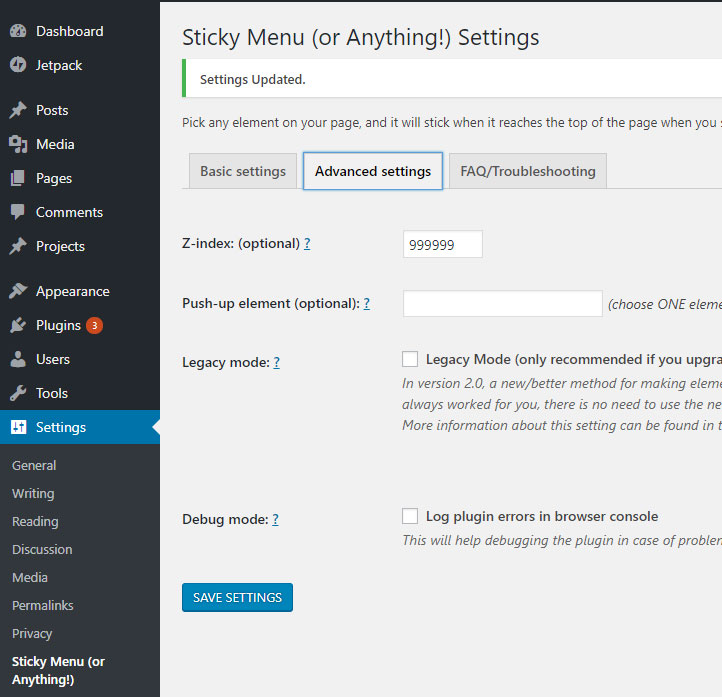Open Reading settings submenu link

coord(35,522)
